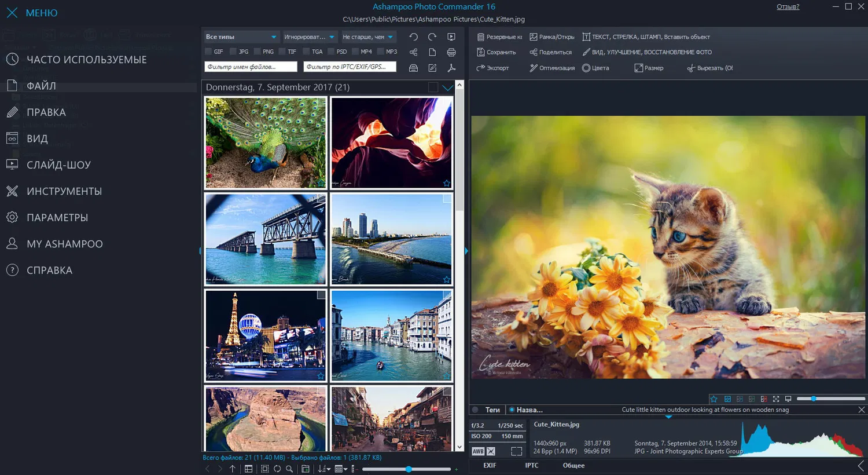Click the fullscreen expand icon under preview
This screenshot has height=475, width=868.
tap(776, 399)
